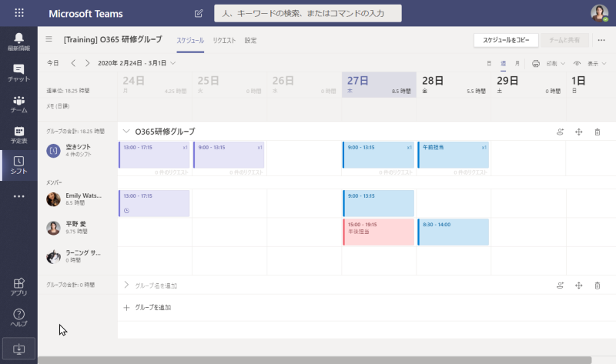Select open shift 9:00 - 13:15 on 27日
This screenshot has width=616, height=364.
tap(379, 155)
